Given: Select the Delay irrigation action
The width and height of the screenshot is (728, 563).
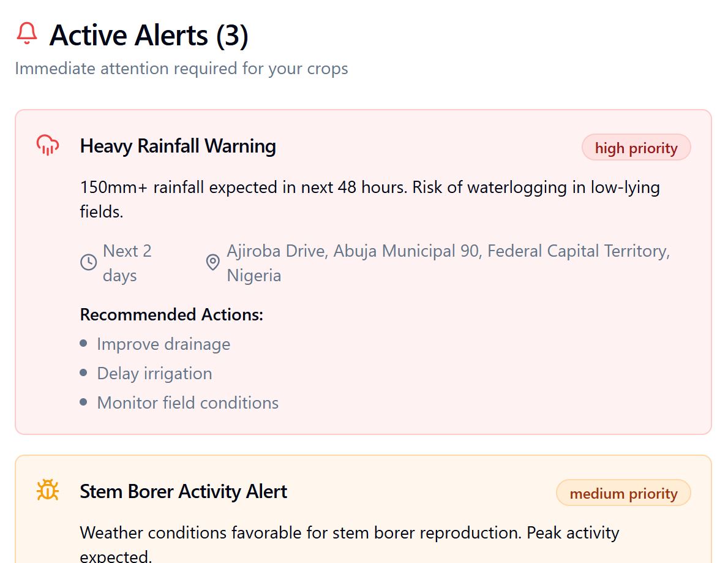Looking at the screenshot, I should pyautogui.click(x=154, y=374).
